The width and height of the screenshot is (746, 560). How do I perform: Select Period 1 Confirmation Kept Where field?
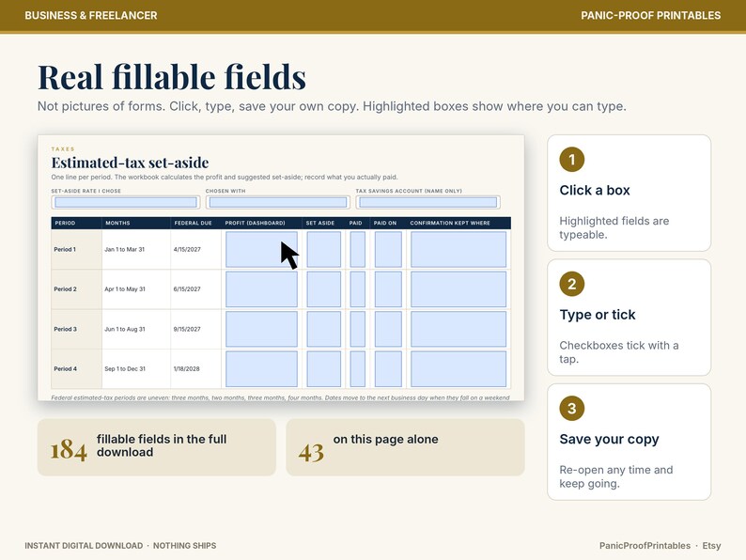click(x=458, y=249)
